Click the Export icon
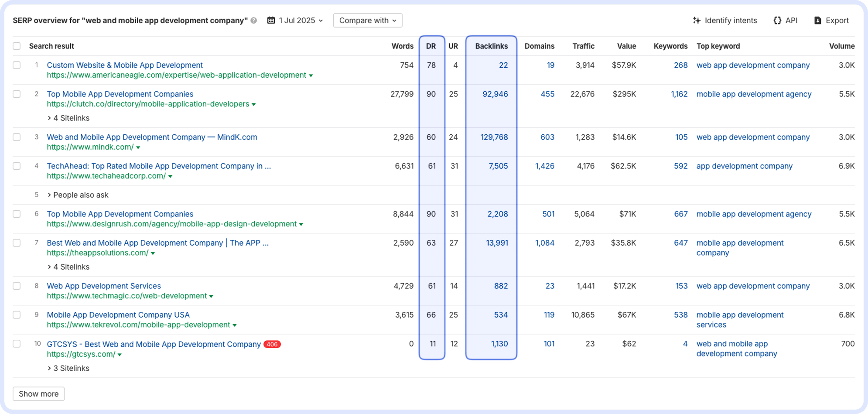The image size is (868, 414). click(817, 20)
